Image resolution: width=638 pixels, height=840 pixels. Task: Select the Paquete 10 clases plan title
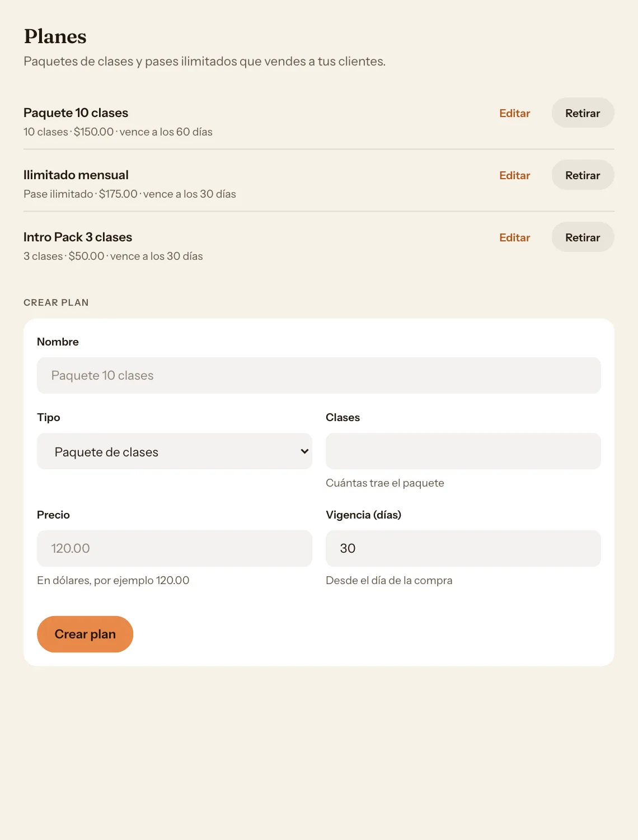pyautogui.click(x=76, y=113)
